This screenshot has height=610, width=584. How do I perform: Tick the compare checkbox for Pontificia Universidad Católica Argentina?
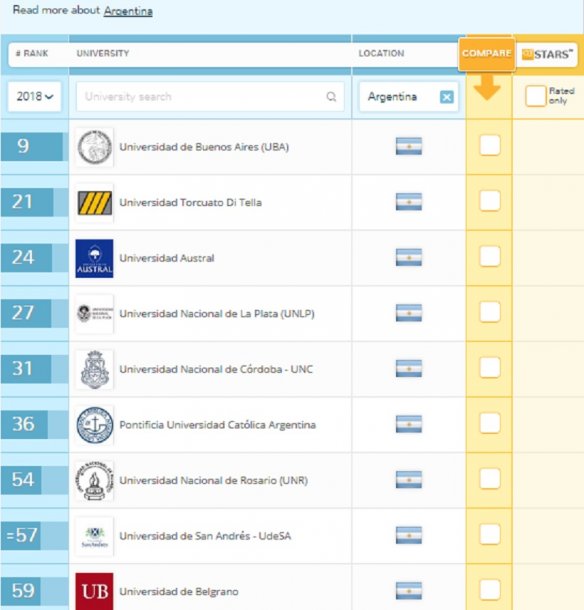click(x=489, y=423)
